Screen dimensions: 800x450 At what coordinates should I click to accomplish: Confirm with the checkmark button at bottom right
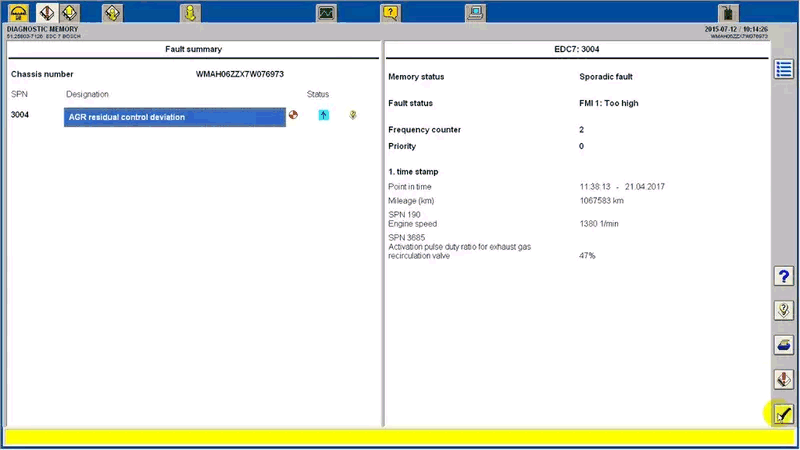pos(784,413)
